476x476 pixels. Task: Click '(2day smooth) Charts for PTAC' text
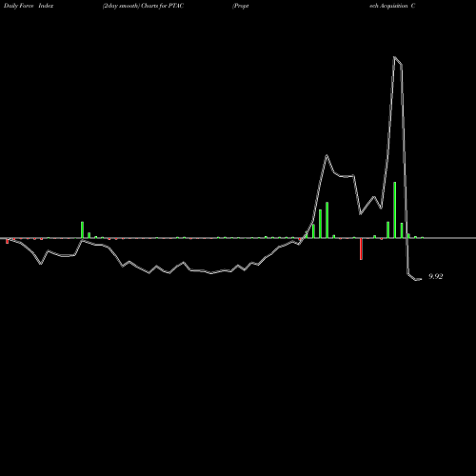(x=143, y=6)
